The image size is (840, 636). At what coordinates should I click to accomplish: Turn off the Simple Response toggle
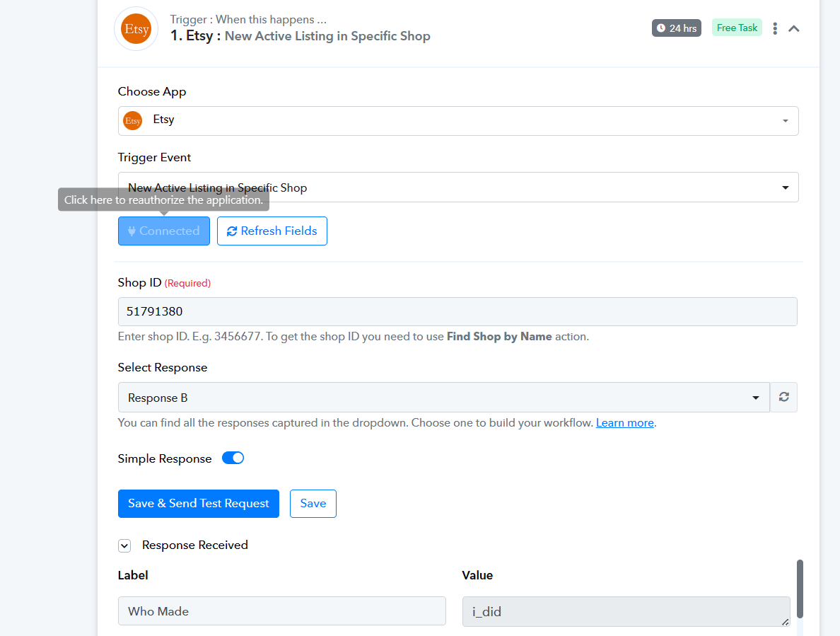point(233,458)
